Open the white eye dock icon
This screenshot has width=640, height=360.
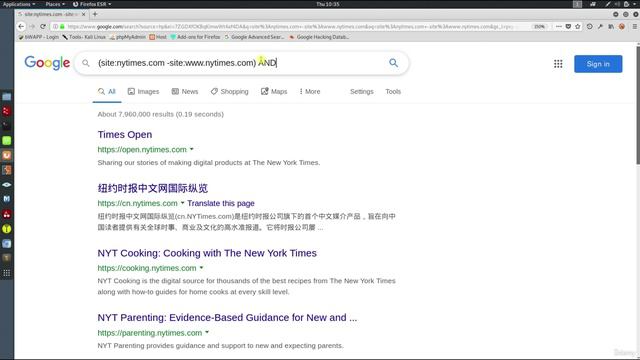click(7, 184)
